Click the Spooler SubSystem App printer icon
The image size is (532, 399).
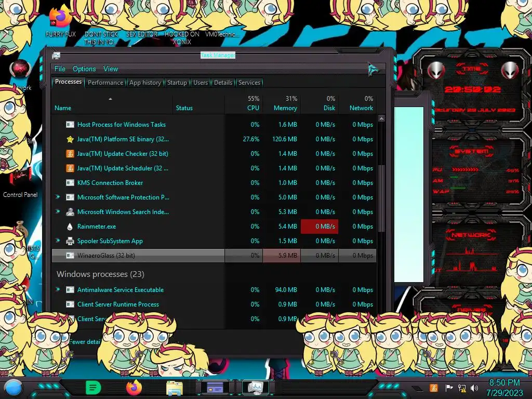point(70,241)
